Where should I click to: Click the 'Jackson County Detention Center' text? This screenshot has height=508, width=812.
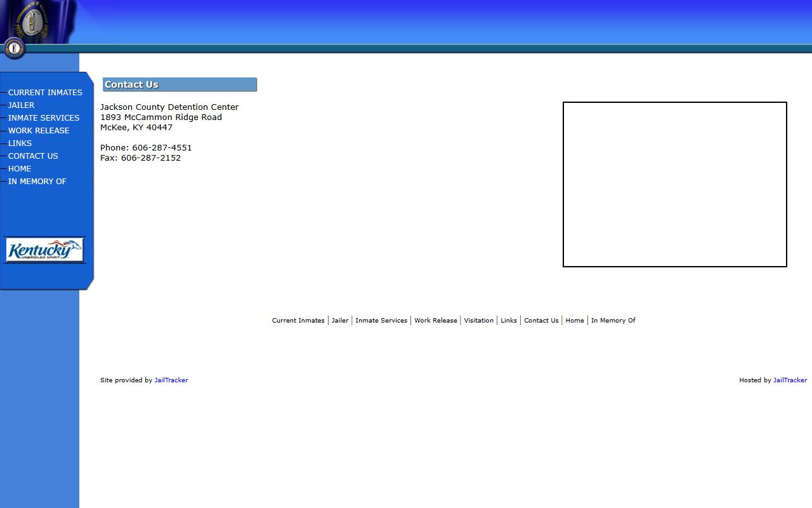coord(169,107)
